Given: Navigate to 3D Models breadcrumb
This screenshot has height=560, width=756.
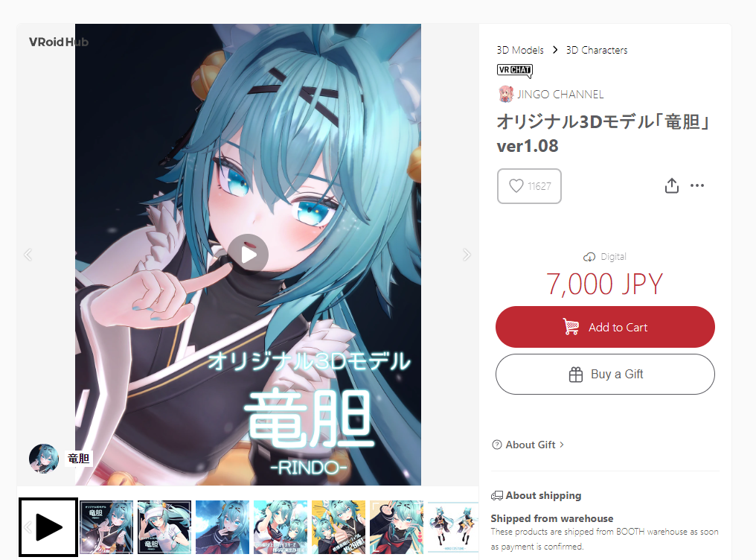Looking at the screenshot, I should [520, 50].
